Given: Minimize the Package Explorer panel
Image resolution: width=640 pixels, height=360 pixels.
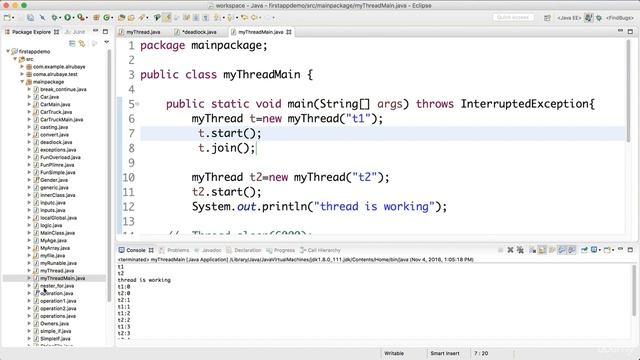Looking at the screenshot, I should click(x=96, y=31).
